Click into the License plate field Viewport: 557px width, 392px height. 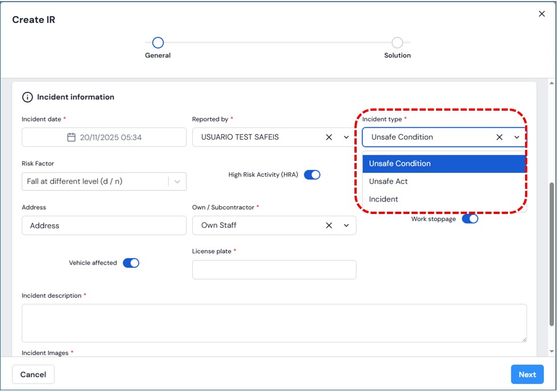coord(274,270)
